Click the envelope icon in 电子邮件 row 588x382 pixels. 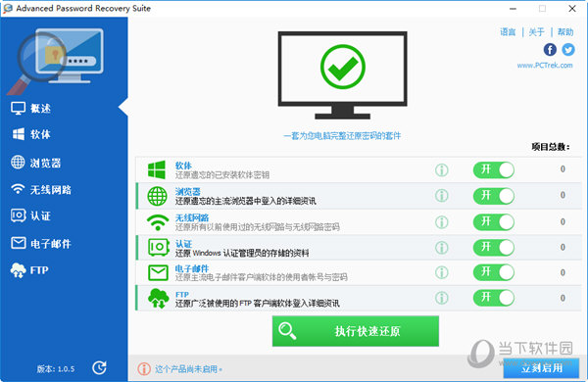158,273
